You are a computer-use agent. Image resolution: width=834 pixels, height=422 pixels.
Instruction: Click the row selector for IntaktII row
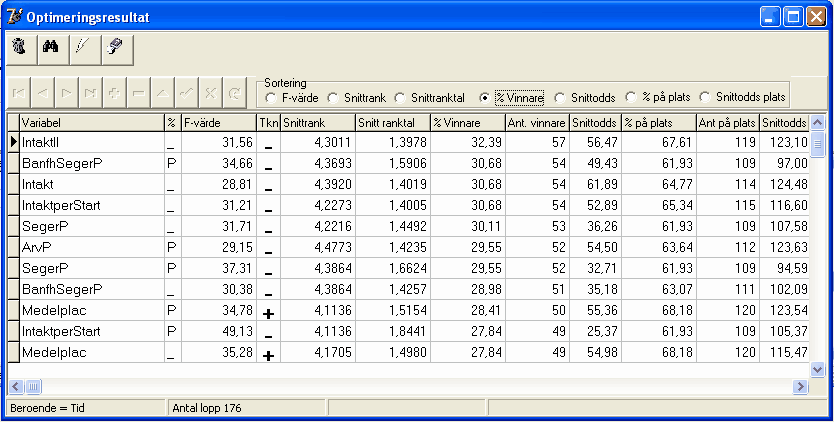14,143
